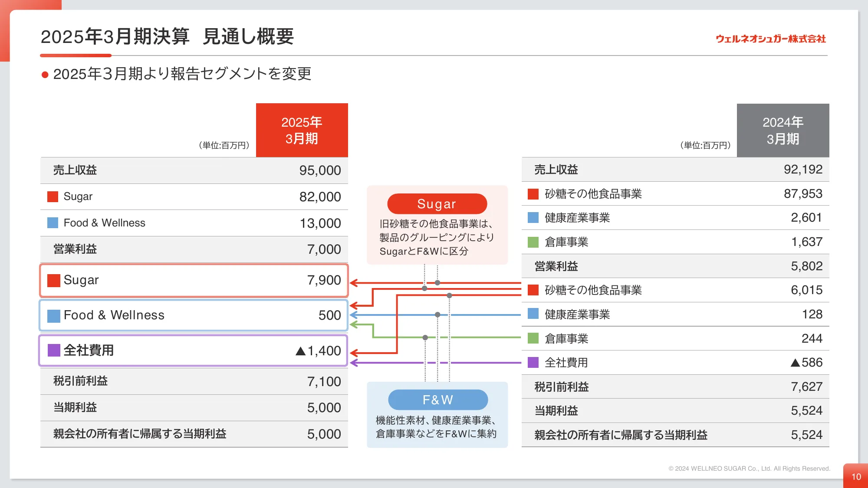Viewport: 868px width, 488px height.
Task: Click the F&W description text 機能性素材、健康産業事業
Action: click(436, 420)
